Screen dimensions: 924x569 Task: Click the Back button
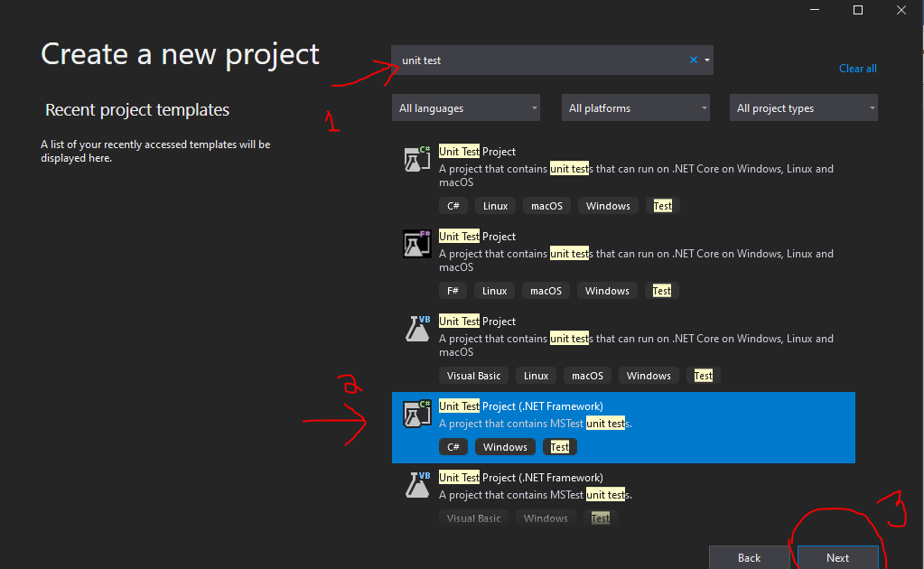pyautogui.click(x=749, y=557)
